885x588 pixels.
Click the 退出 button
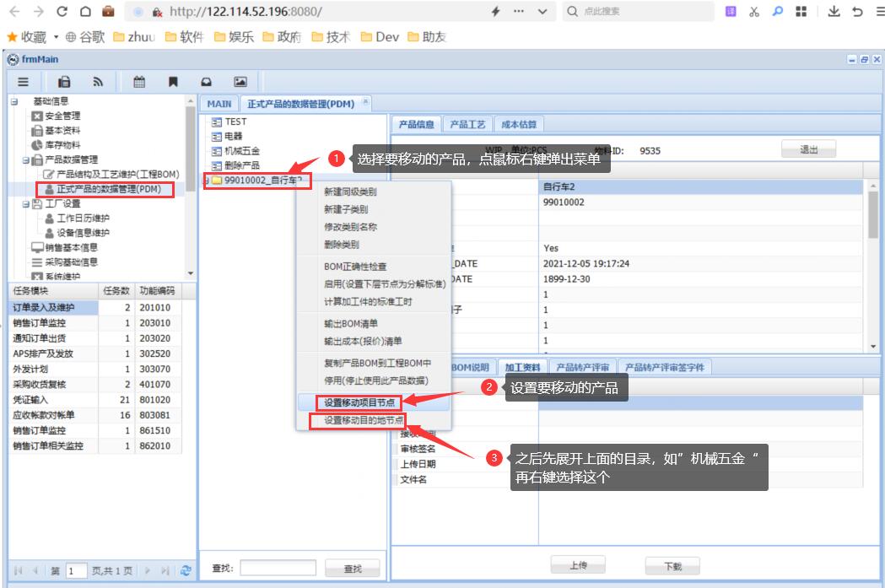[x=808, y=149]
